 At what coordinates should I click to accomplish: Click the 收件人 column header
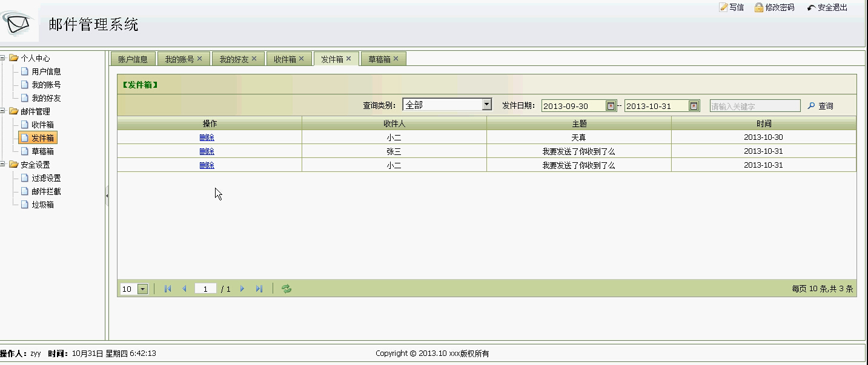pos(394,123)
